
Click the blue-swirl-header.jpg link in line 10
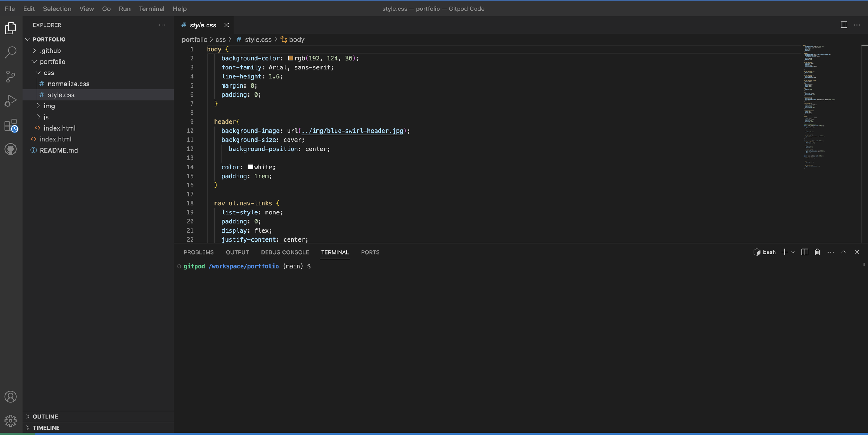pyautogui.click(x=352, y=131)
